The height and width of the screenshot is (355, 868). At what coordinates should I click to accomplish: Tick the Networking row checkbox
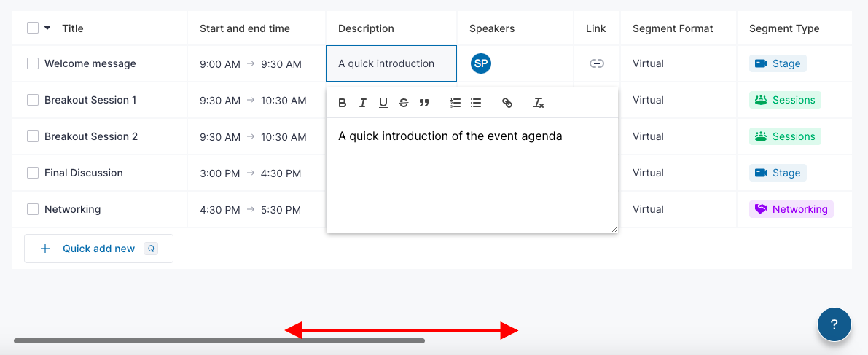tap(33, 209)
